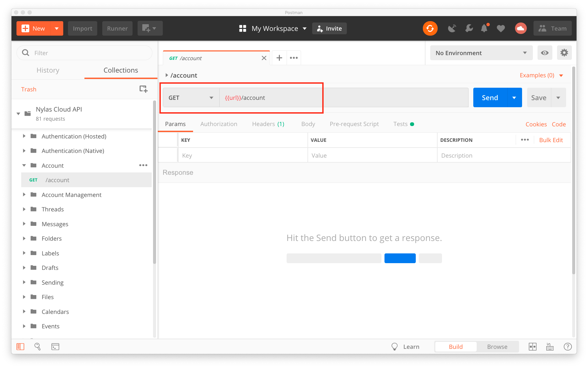Image resolution: width=588 pixels, height=368 pixels.
Task: Expand the Threads folder
Action: click(24, 209)
